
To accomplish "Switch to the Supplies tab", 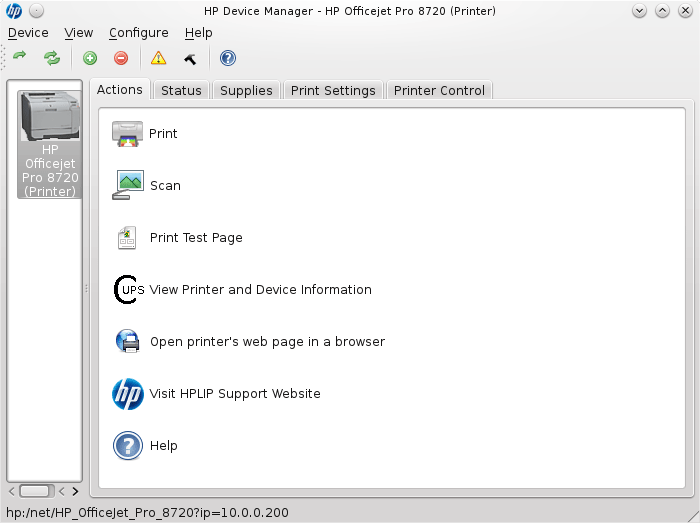I will [246, 91].
